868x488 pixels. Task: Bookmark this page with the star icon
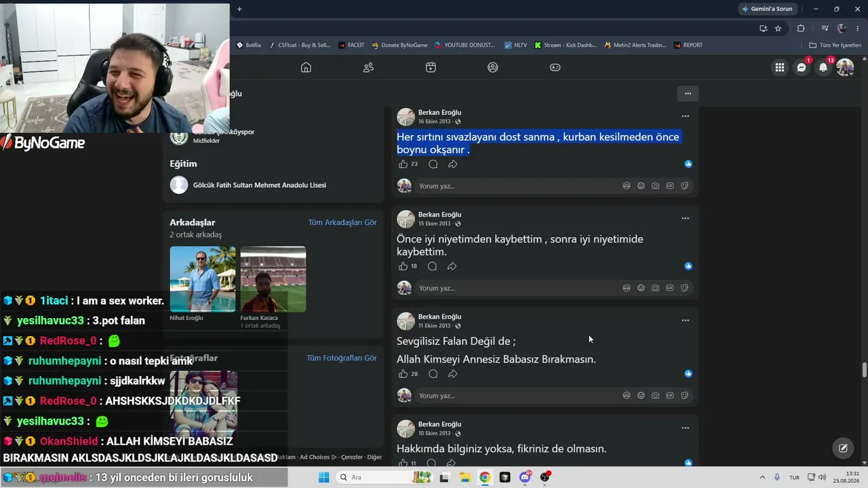click(x=778, y=28)
